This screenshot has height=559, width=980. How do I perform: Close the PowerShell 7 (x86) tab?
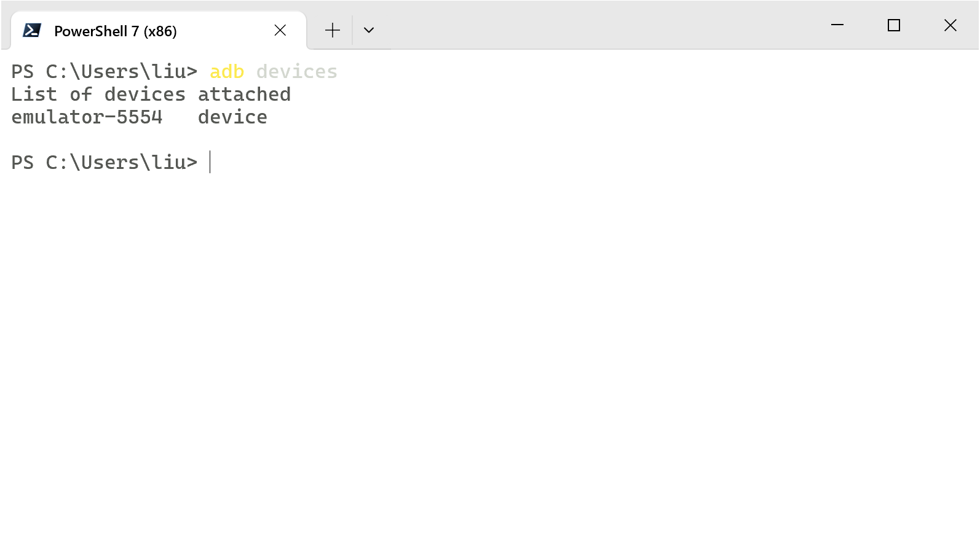point(280,30)
